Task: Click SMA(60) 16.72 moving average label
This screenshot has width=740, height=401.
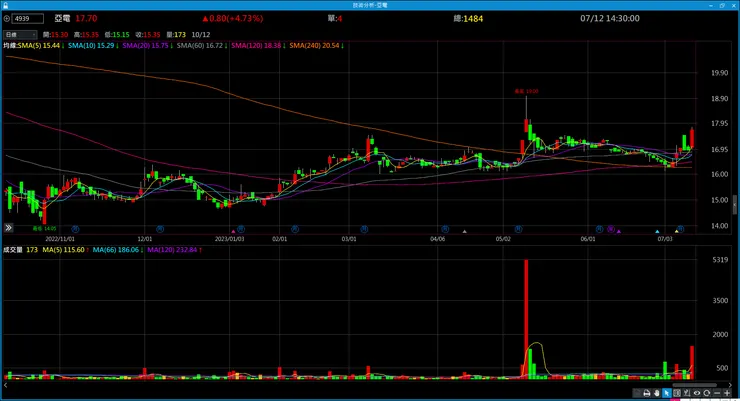Action: [202, 45]
